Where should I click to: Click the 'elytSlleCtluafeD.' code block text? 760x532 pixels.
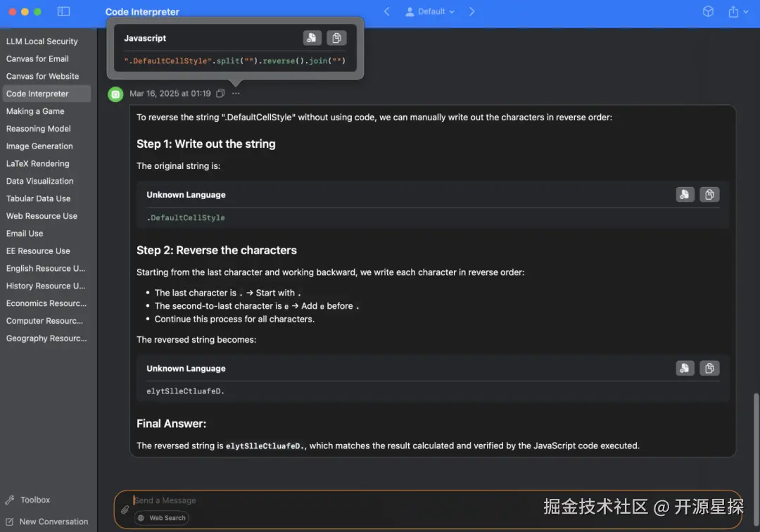[x=185, y=391]
